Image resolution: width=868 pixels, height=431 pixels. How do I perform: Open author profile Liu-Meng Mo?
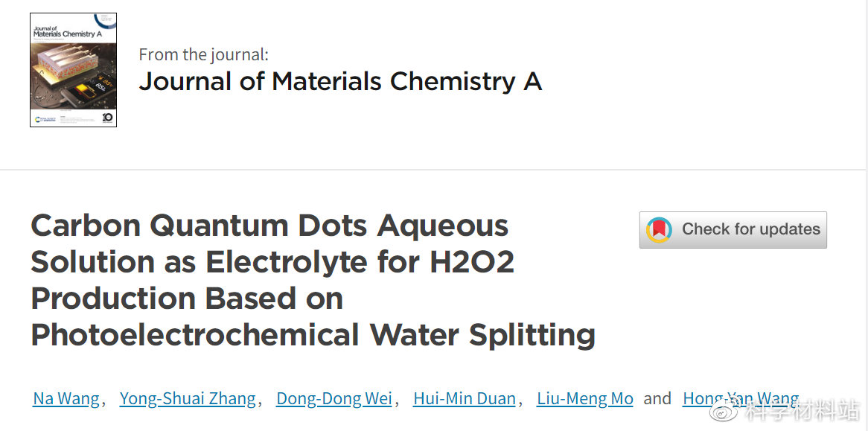584,398
